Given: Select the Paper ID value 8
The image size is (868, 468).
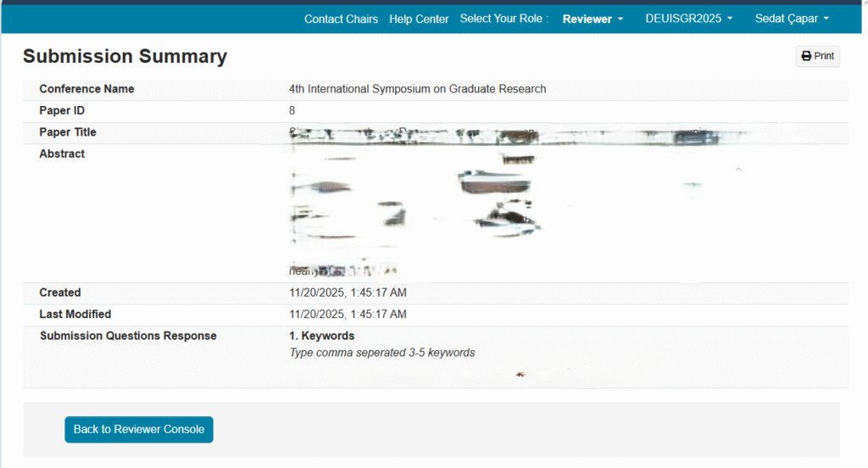Looking at the screenshot, I should (292, 110).
